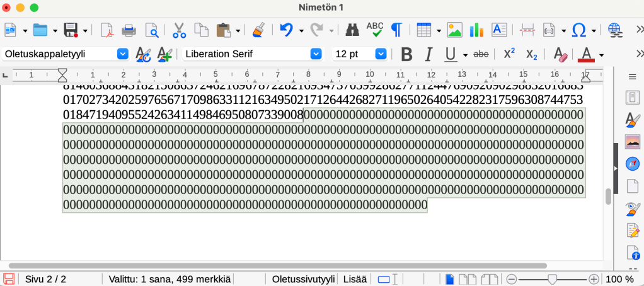Click the Lisää insert mode label
This screenshot has height=286, width=644.
[x=354, y=279]
